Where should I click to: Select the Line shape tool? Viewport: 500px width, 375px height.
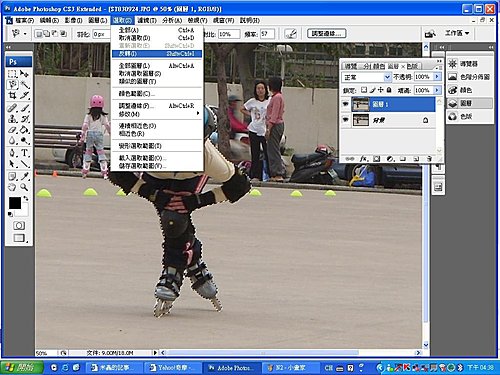click(24, 164)
